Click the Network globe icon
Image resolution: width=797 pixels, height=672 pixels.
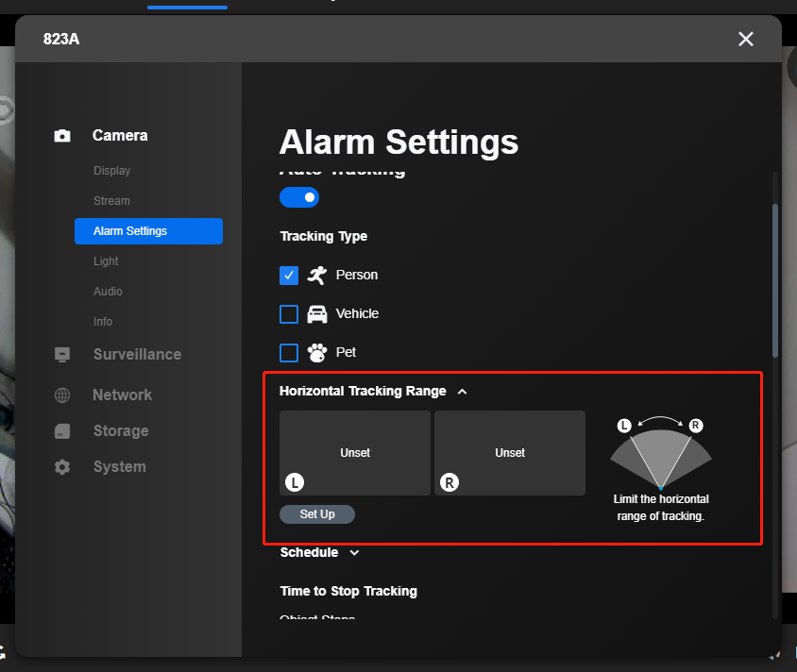pyautogui.click(x=62, y=395)
